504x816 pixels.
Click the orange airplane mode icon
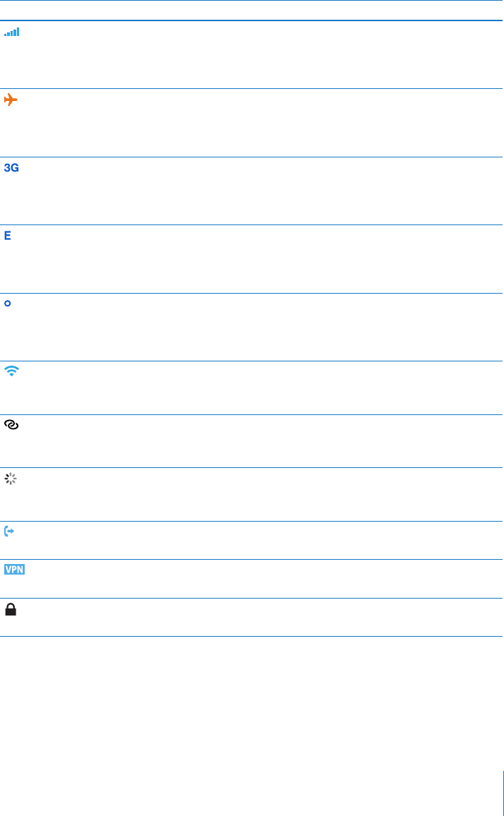[x=11, y=100]
